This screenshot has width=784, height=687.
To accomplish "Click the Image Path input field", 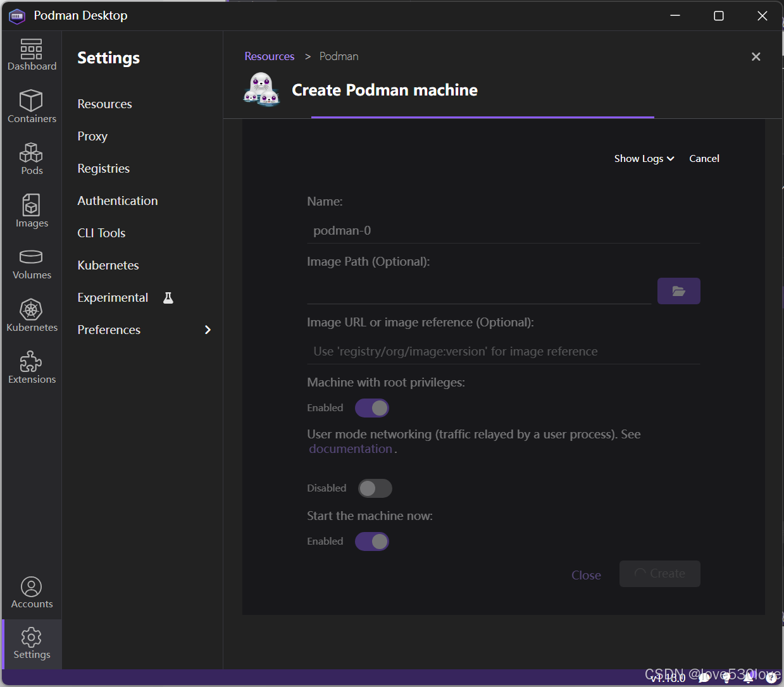I will 479,291.
